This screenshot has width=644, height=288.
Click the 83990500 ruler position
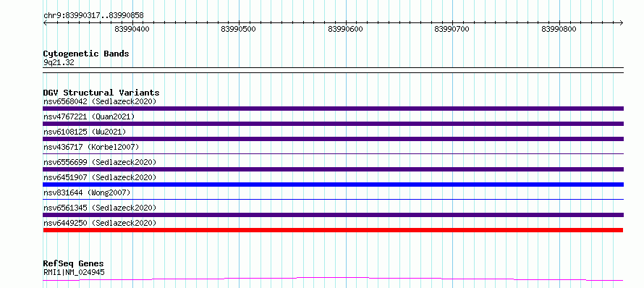coord(239,29)
